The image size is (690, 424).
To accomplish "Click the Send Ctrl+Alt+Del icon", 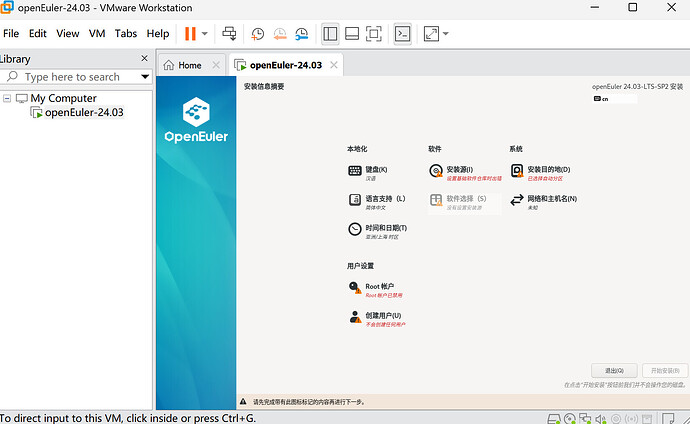I will (229, 33).
